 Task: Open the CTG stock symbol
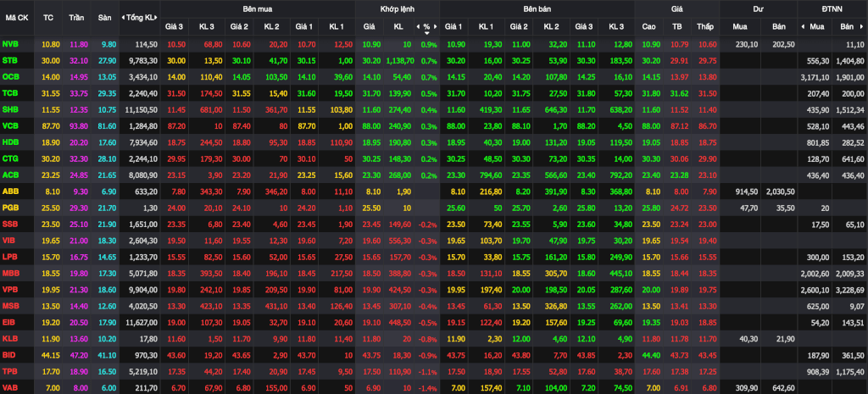pos(10,159)
